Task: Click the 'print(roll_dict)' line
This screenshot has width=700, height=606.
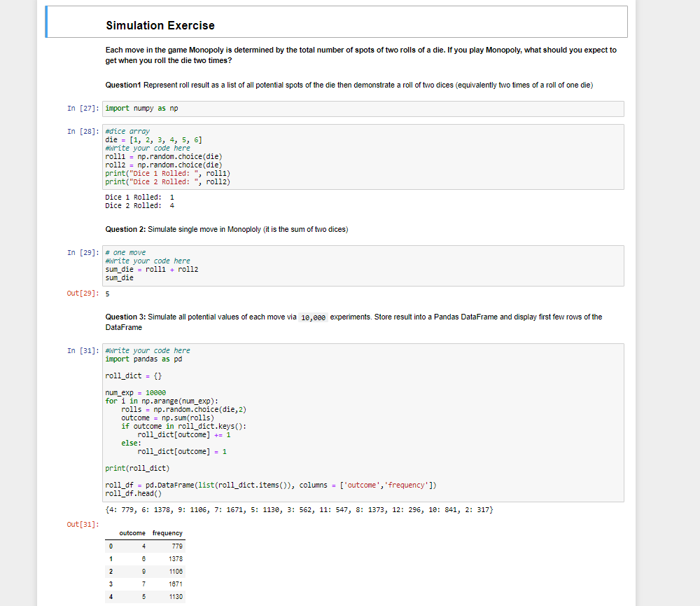Action: tap(137, 469)
